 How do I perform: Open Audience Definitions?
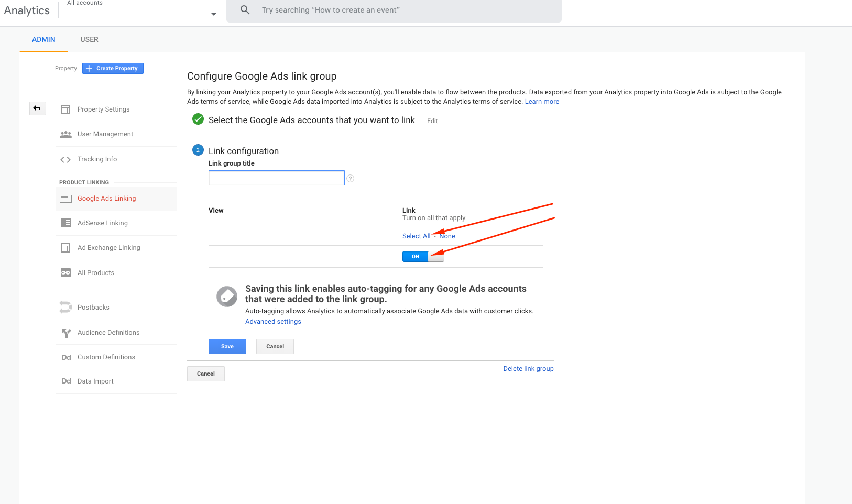pos(108,332)
